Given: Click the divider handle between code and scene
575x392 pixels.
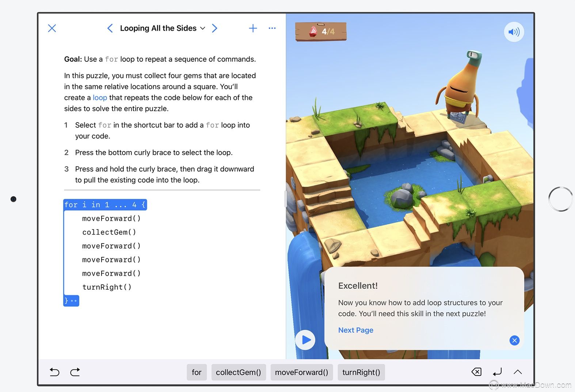Looking at the screenshot, I should click(x=286, y=199).
